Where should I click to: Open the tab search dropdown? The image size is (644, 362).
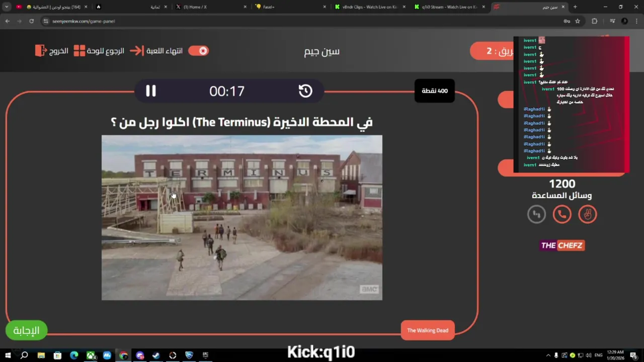7,7
